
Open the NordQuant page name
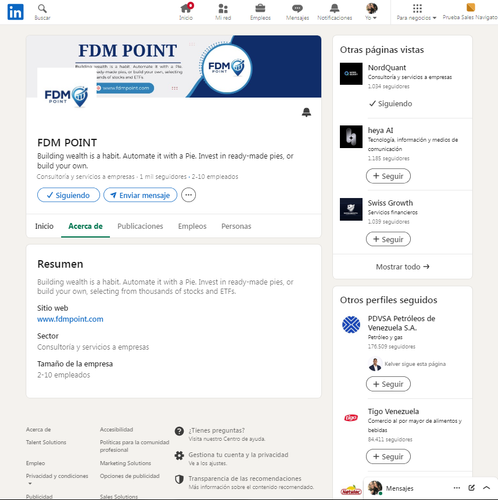[x=387, y=68]
